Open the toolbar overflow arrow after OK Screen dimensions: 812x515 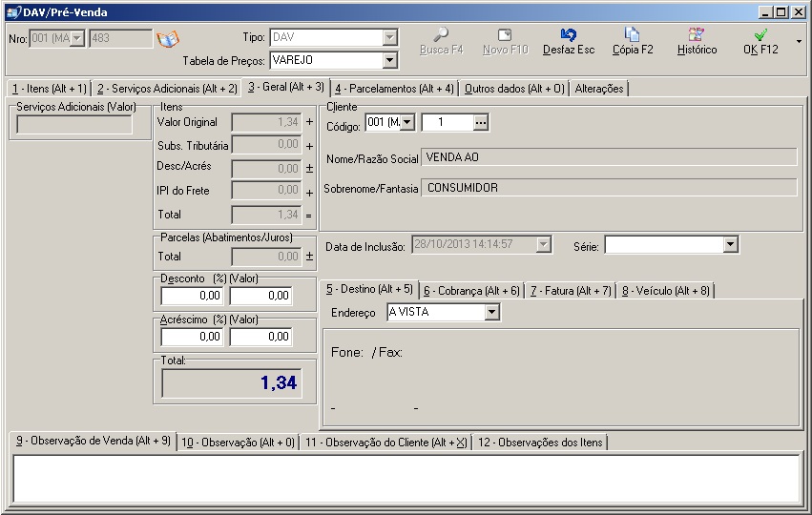click(799, 42)
